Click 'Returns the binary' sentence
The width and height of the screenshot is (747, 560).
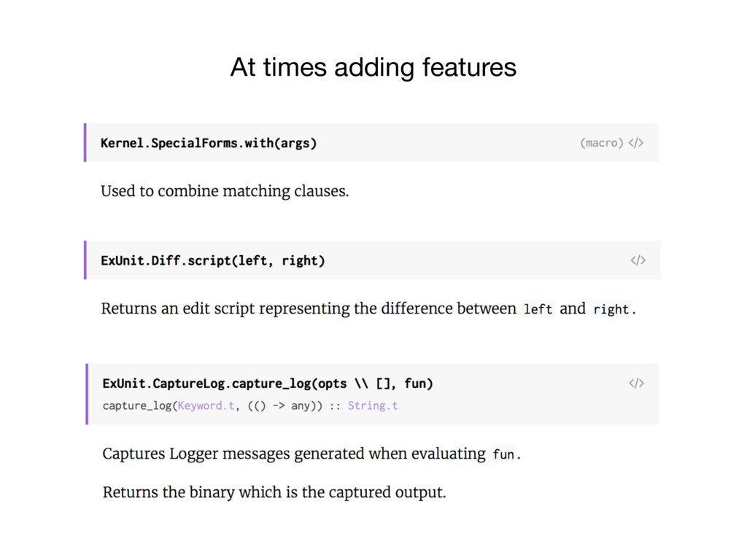pos(274,492)
